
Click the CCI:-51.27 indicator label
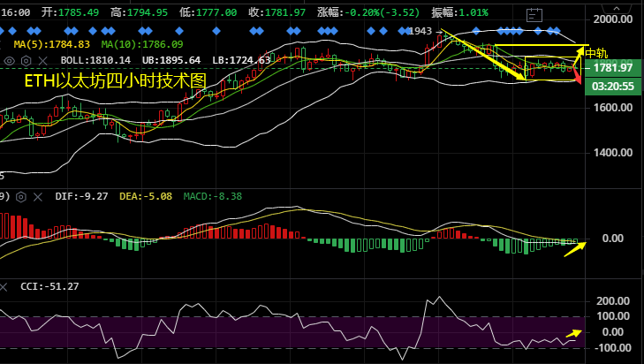[49, 286]
